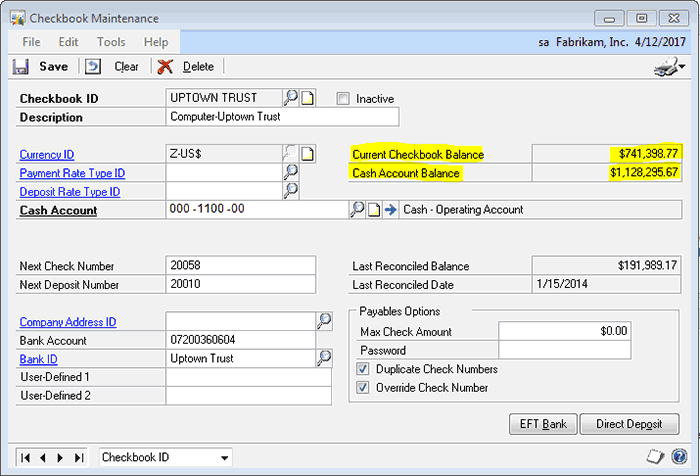Uncheck Override Check Number
The width and height of the screenshot is (700, 476).
[362, 387]
